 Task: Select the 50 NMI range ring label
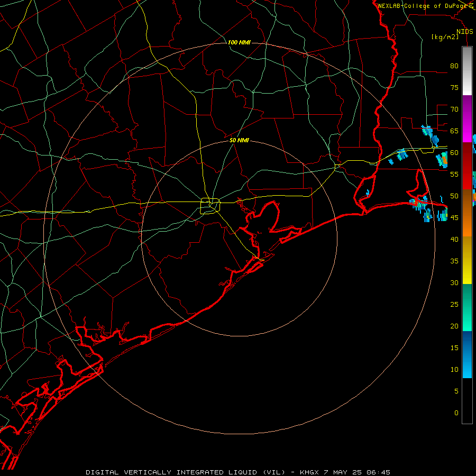tap(239, 140)
